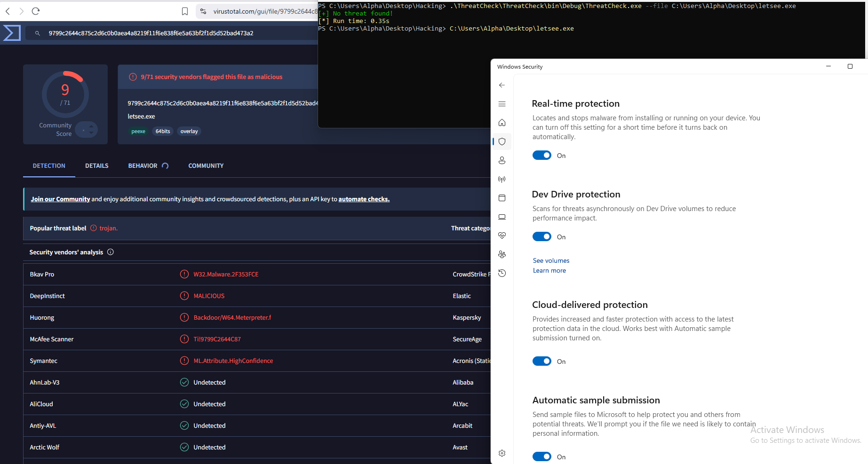
Task: Click the browser address bar URL
Action: [265, 11]
